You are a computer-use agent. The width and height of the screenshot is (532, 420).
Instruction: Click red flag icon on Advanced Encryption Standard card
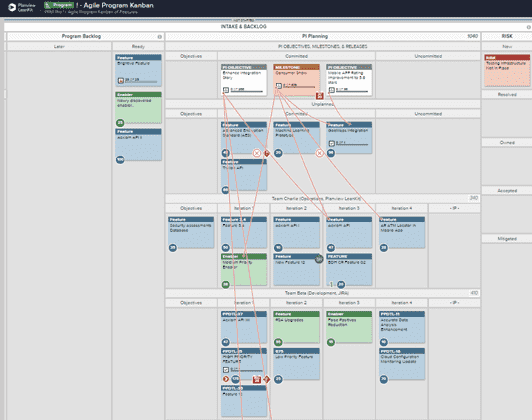[x=267, y=153]
